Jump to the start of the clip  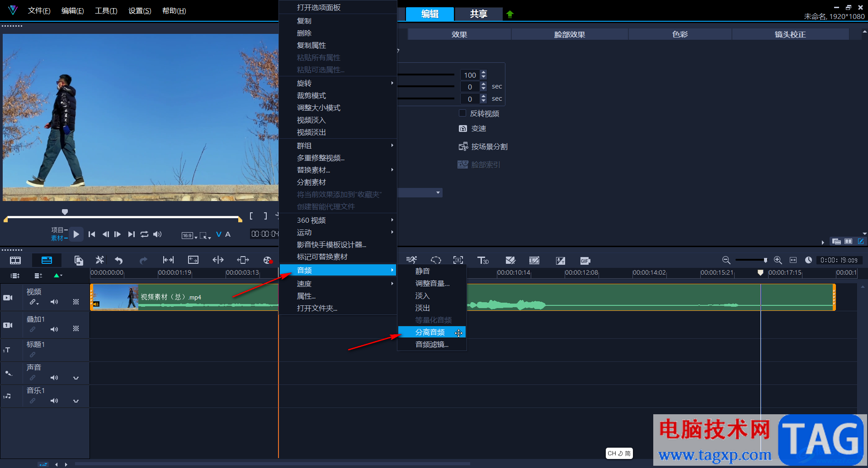[x=92, y=234]
